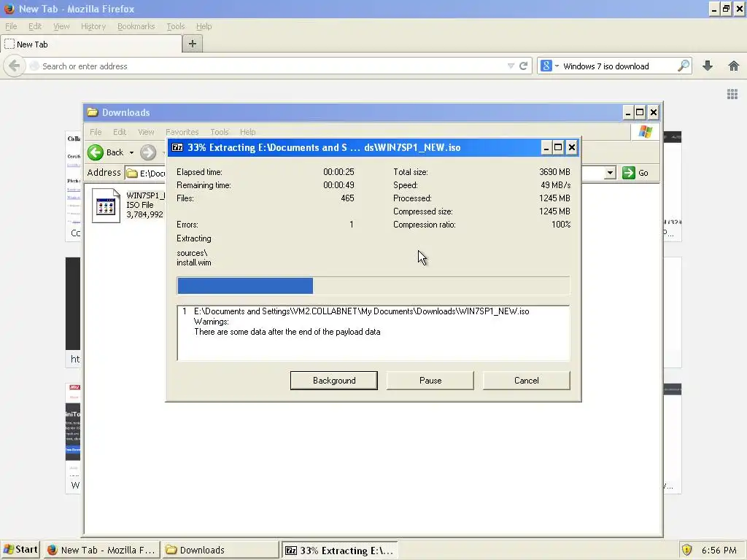Click the Background button in extraction dialog
Image resolution: width=747 pixels, height=560 pixels.
tap(334, 381)
